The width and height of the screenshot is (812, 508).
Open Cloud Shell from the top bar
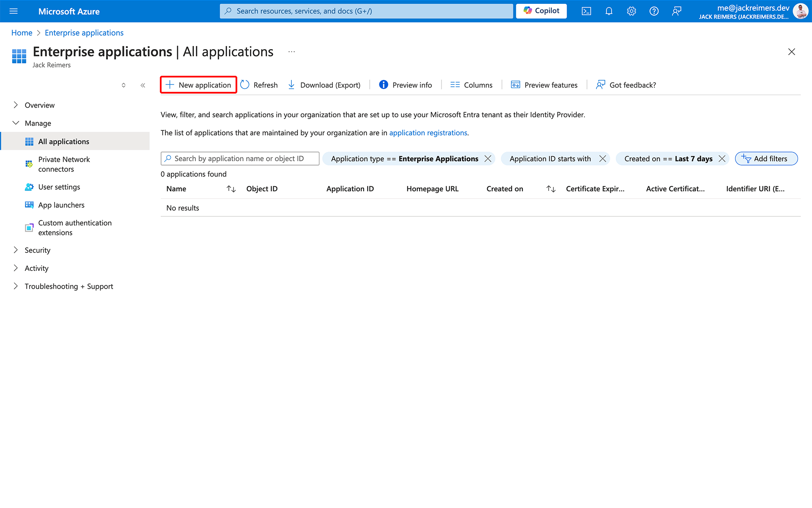point(586,11)
